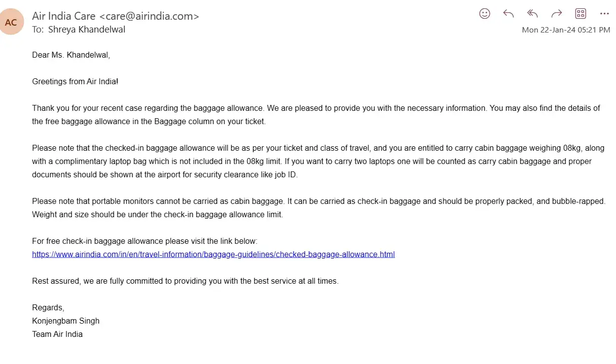Screen dimensions: 616x364
Task: Click the "Dear Ms. Khandelwal," salutation
Action: tap(71, 55)
